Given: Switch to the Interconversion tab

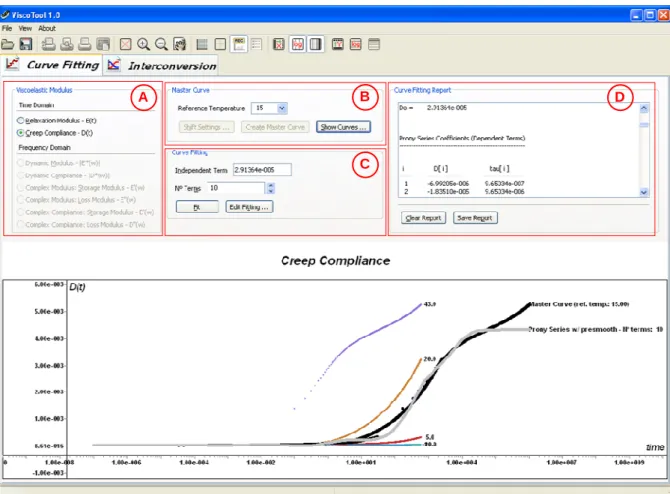Looking at the screenshot, I should [x=161, y=65].
